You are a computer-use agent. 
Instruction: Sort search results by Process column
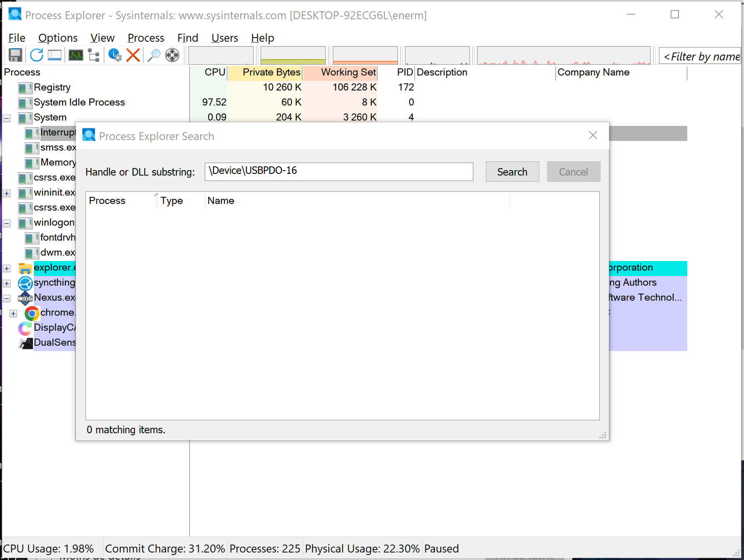click(121, 201)
